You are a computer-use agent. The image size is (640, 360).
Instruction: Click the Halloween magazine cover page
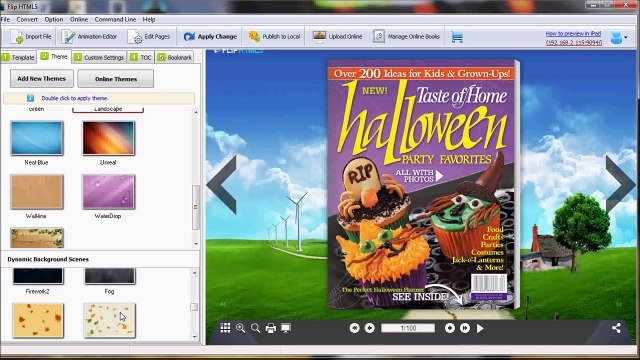tap(422, 184)
